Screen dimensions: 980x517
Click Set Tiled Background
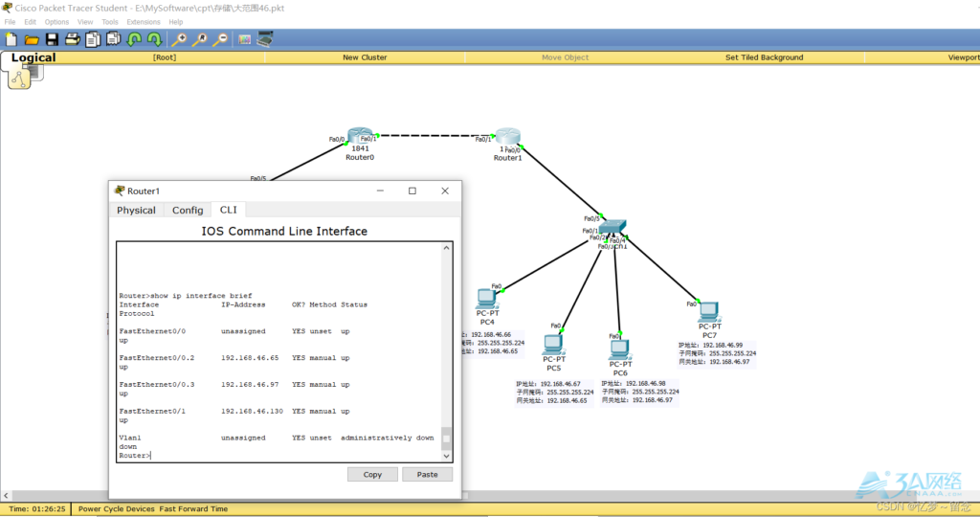764,57
